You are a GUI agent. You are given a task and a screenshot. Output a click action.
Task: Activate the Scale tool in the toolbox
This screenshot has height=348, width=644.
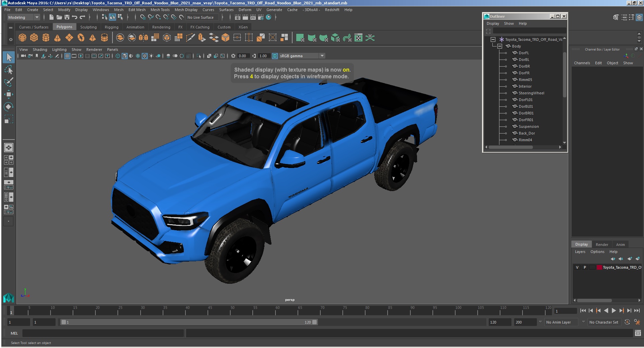9,119
